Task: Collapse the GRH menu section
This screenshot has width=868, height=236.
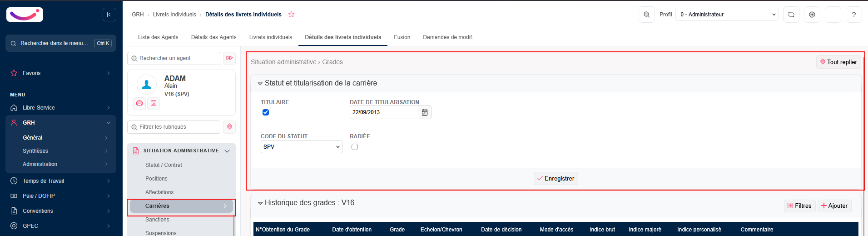Action: (108, 123)
